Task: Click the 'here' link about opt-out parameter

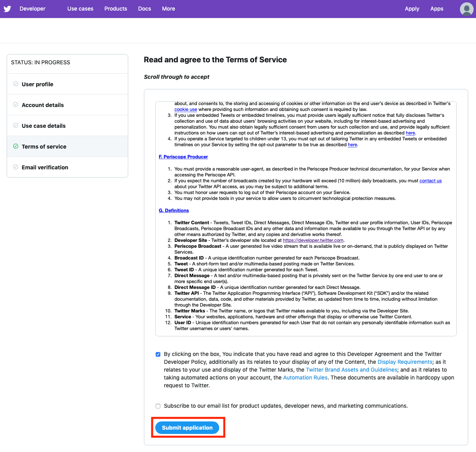Action: pyautogui.click(x=352, y=145)
